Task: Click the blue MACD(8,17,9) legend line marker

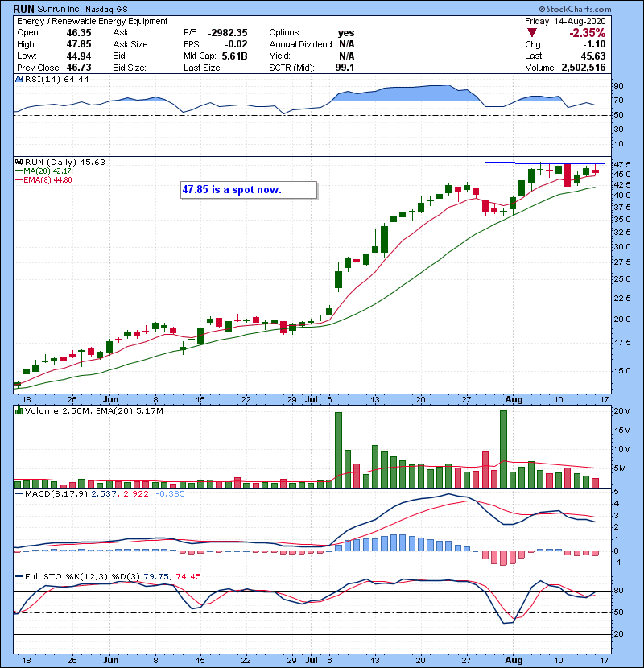Action: click(19, 494)
